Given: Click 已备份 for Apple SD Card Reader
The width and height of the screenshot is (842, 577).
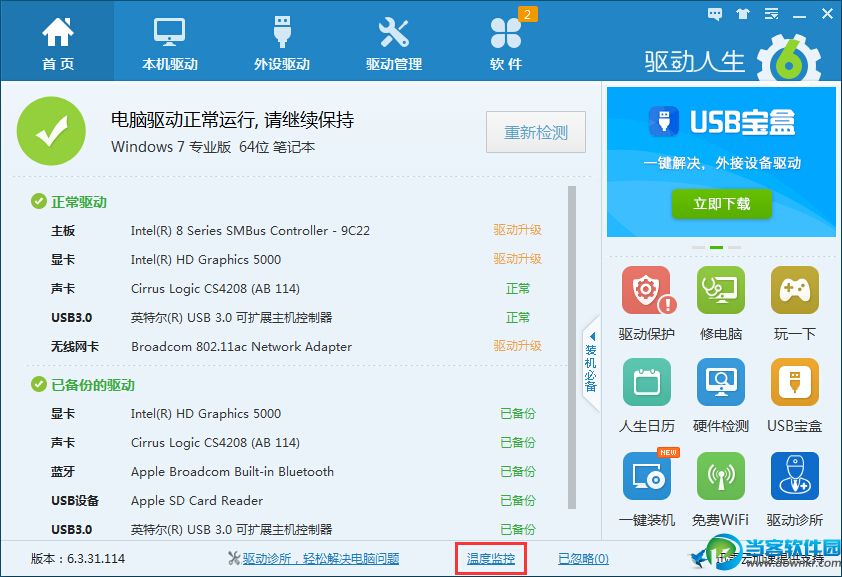Looking at the screenshot, I should [518, 501].
